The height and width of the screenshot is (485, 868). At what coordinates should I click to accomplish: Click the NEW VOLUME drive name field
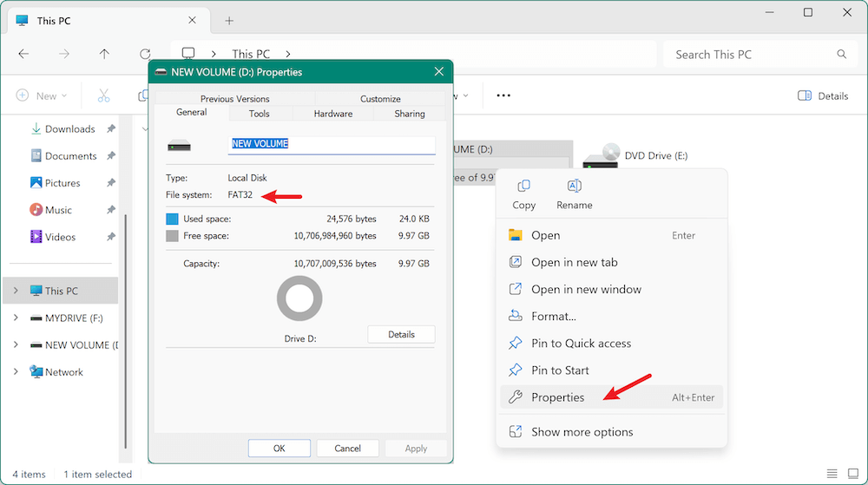[x=331, y=145]
